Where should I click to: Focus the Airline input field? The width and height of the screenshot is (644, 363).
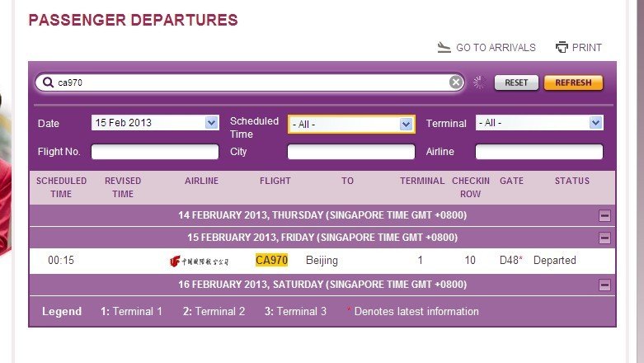click(539, 152)
